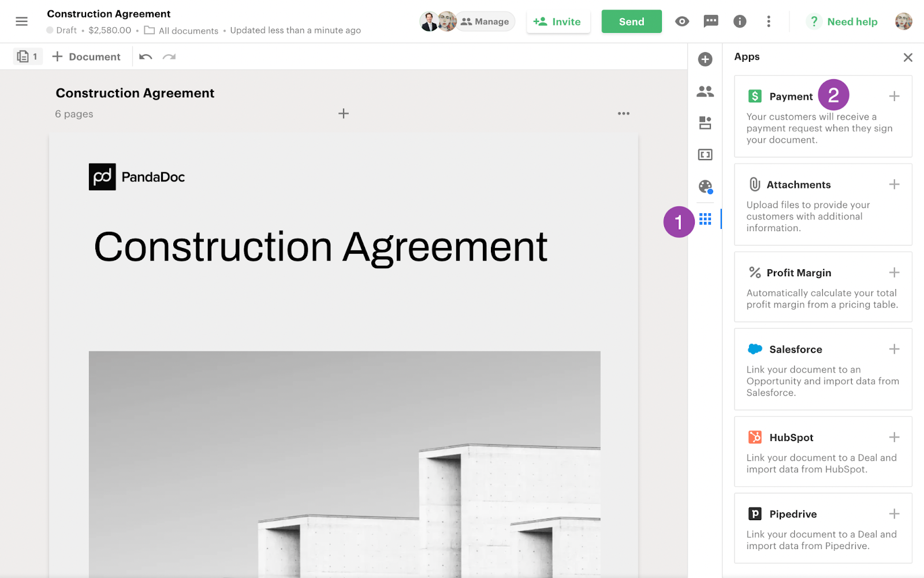The width and height of the screenshot is (924, 578).
Task: Open Manage recipients button
Action: click(485, 21)
